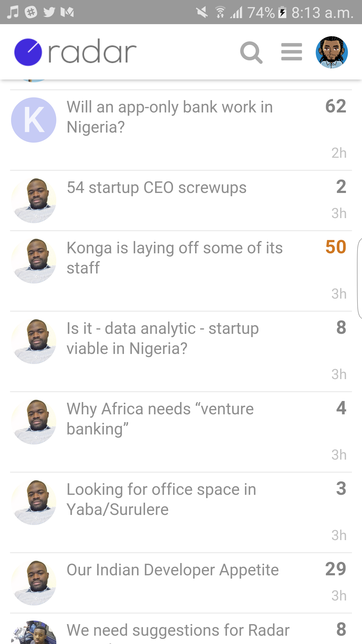Click the orange 50 replies count
362x644 pixels.
336,247
